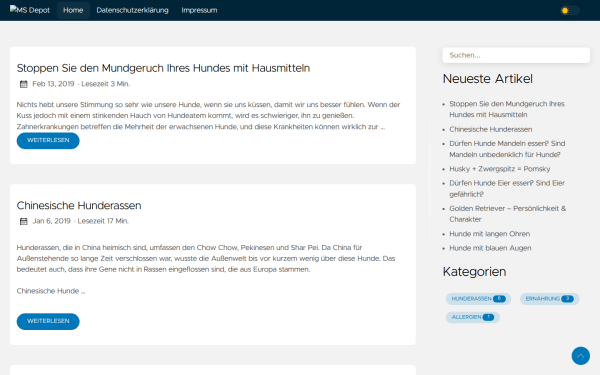The height and width of the screenshot is (375, 600).
Task: Click the MS Depot logo
Action: point(30,10)
